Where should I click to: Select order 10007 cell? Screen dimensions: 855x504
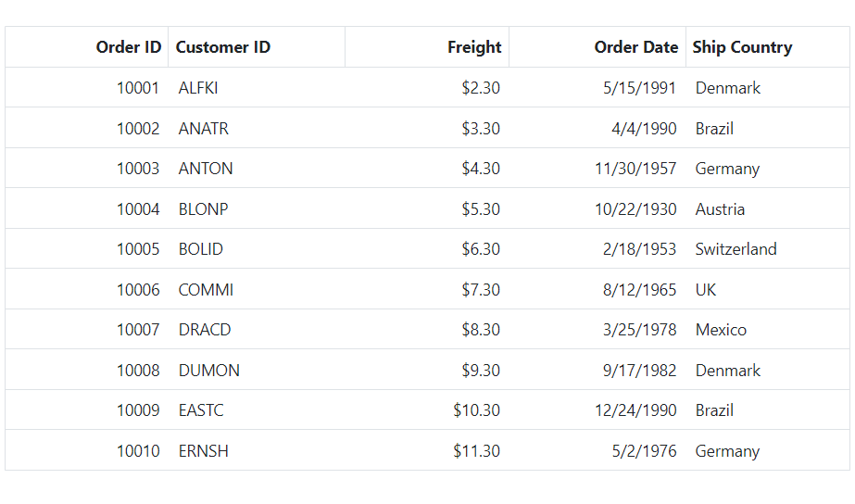[87, 330]
